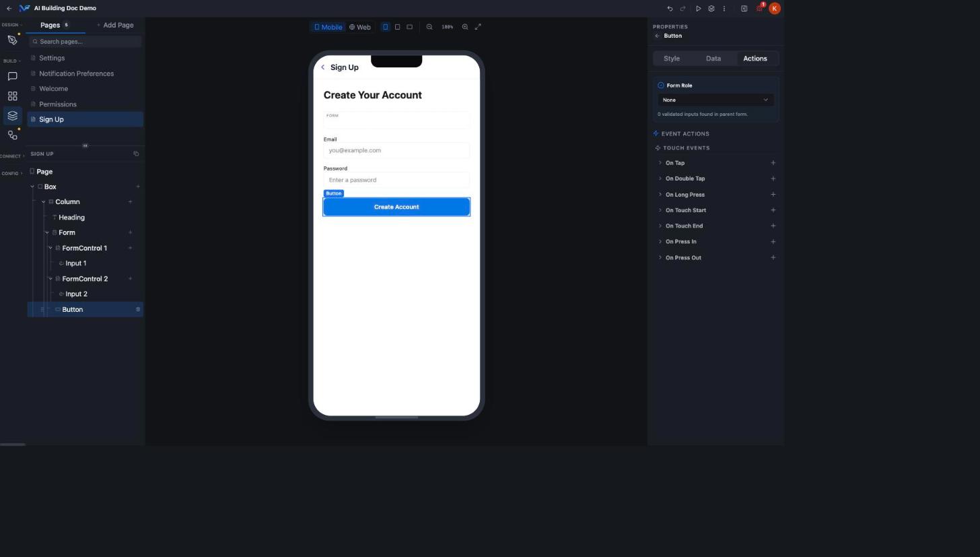The image size is (980, 557).
Task: Click the redo icon in the header
Action: coord(682,9)
